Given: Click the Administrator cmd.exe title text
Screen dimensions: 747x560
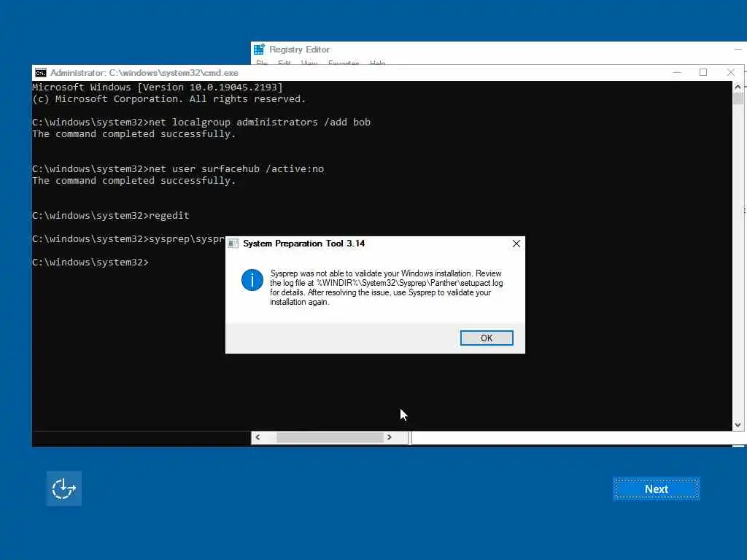Looking at the screenshot, I should [x=144, y=73].
